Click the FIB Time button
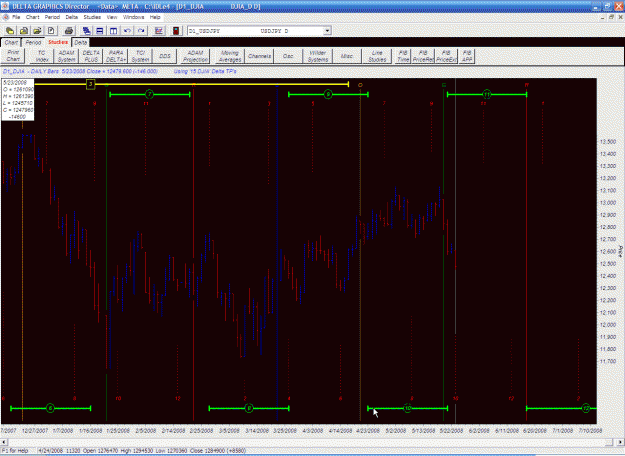Screen dimensions: 625x456 403,56
